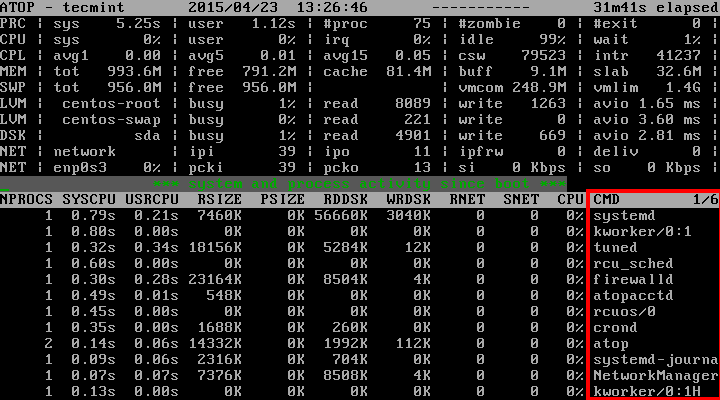
Task: Click the crond process entry
Action: click(x=615, y=327)
